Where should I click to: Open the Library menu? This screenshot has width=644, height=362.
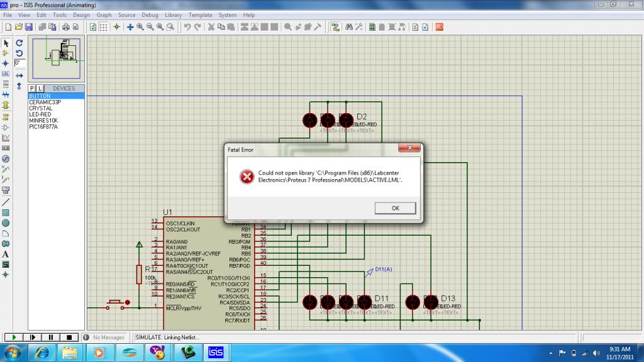[x=174, y=15]
